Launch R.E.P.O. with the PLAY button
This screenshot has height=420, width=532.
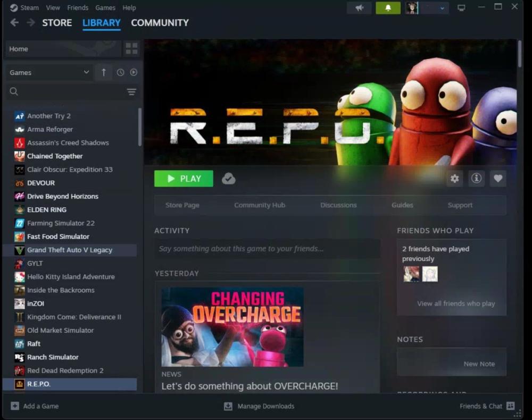point(184,179)
